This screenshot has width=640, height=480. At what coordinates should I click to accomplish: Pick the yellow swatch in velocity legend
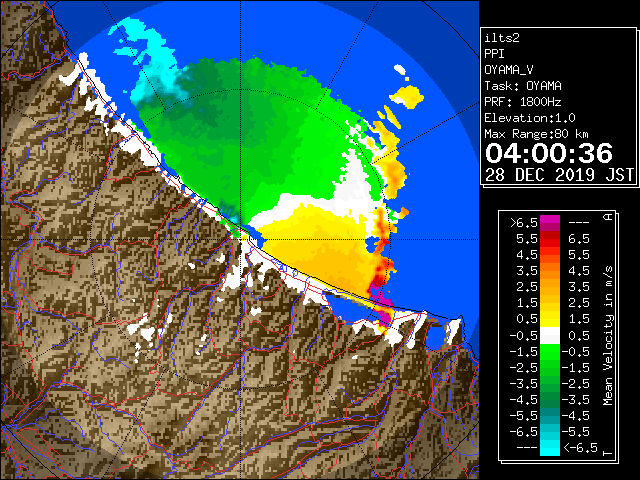click(550, 319)
